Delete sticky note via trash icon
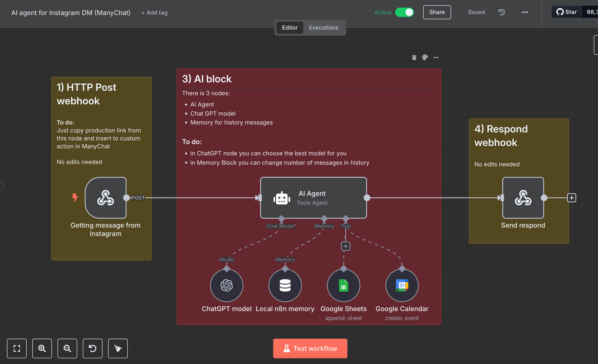The width and height of the screenshot is (598, 364). [x=414, y=57]
